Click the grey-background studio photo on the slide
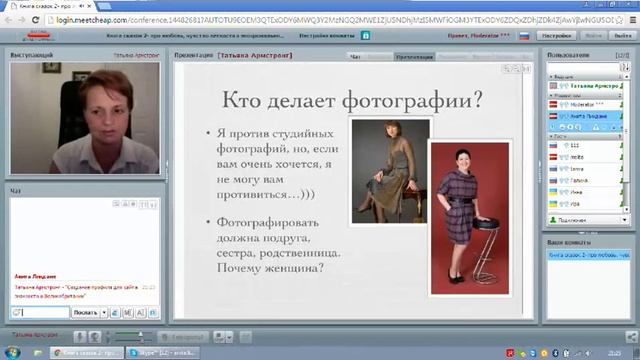Viewport: 640px width, 360px height. click(x=391, y=171)
